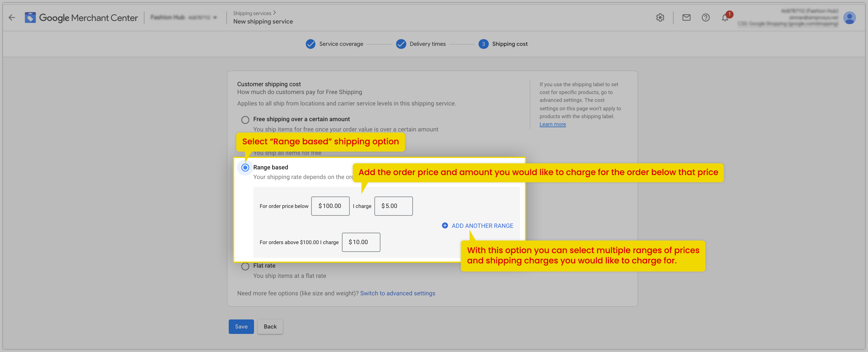Screen dimensions: 868x352
Task: Click the Back button
Action: [x=270, y=326]
